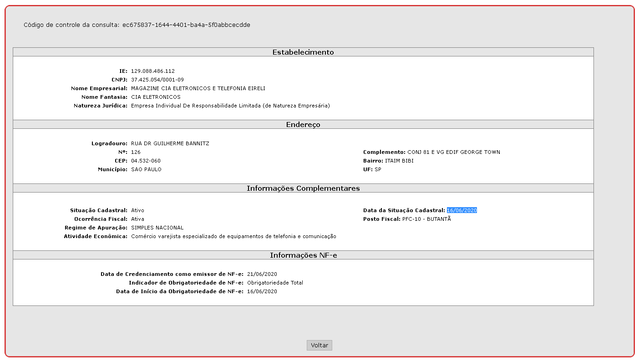The image size is (644, 361).
Task: Click Ocorrência Fiscal value Ativa
Action: pyautogui.click(x=137, y=219)
